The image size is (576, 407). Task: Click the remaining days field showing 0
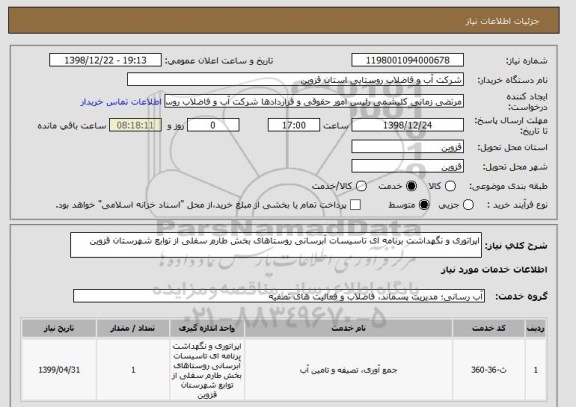(x=213, y=125)
